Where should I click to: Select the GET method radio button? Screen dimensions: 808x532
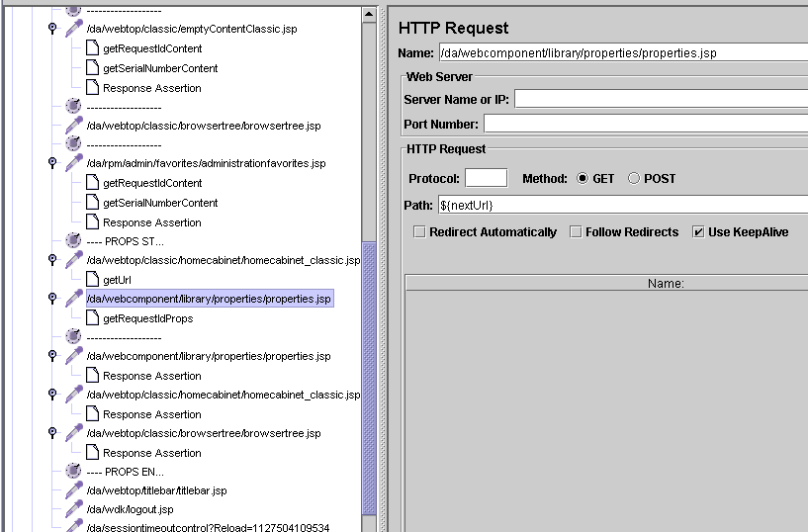[583, 178]
